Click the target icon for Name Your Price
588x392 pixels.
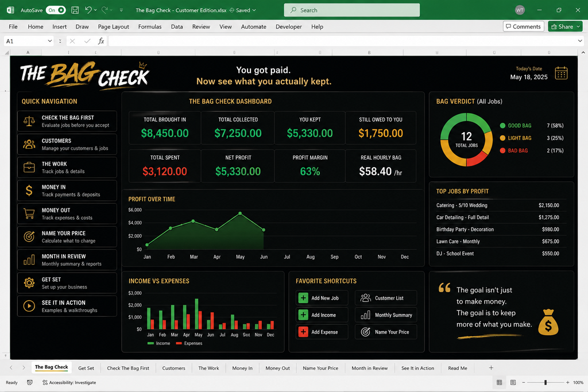click(x=29, y=236)
